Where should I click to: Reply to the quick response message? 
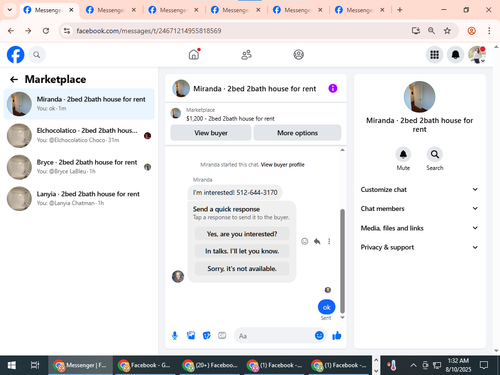317,241
